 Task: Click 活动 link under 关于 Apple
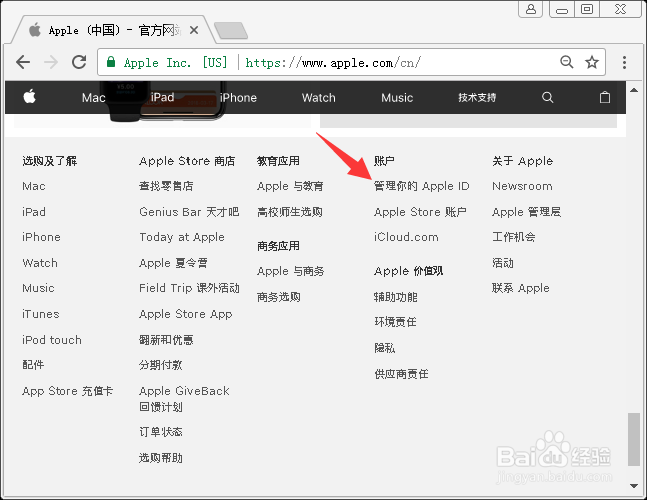(503, 263)
